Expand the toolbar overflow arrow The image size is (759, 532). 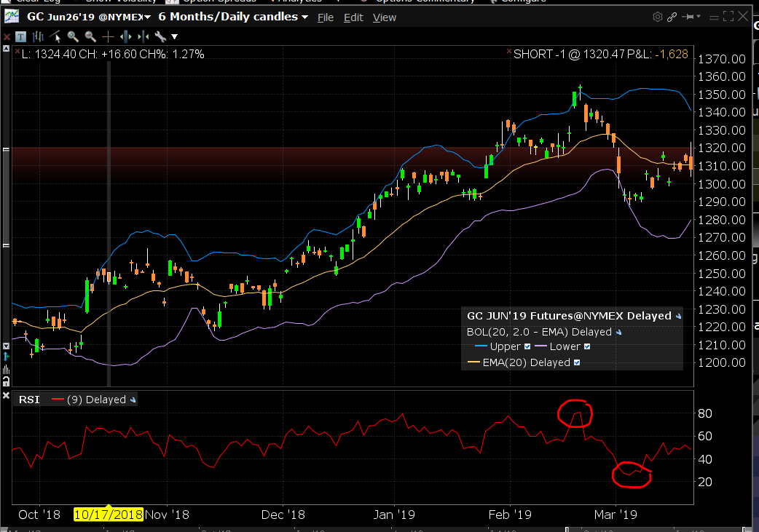tap(175, 37)
